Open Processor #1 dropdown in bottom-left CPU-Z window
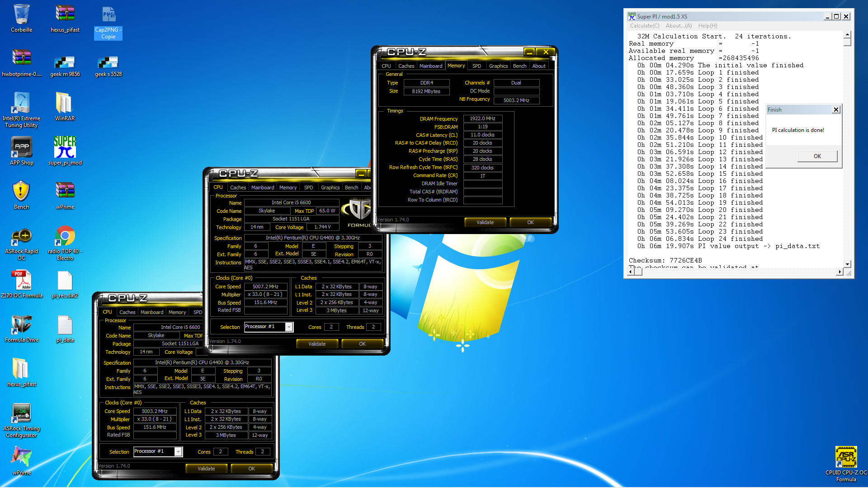868x488 pixels. [x=178, y=451]
